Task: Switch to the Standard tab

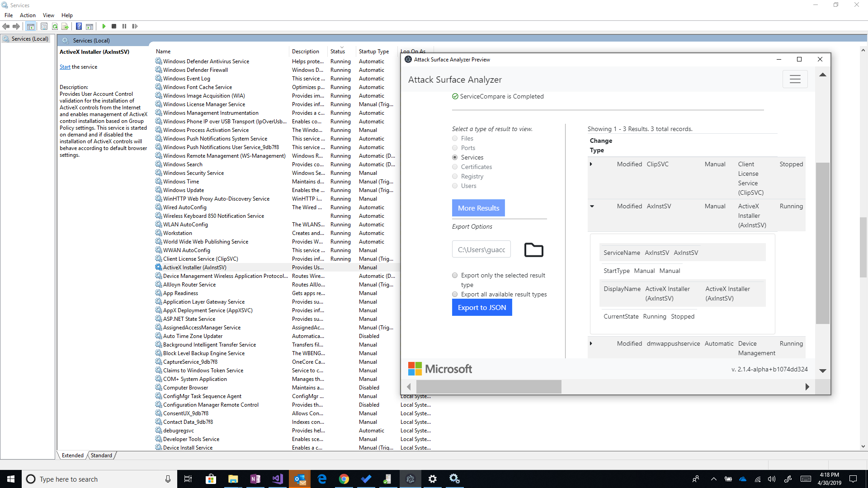Action: 101,455
